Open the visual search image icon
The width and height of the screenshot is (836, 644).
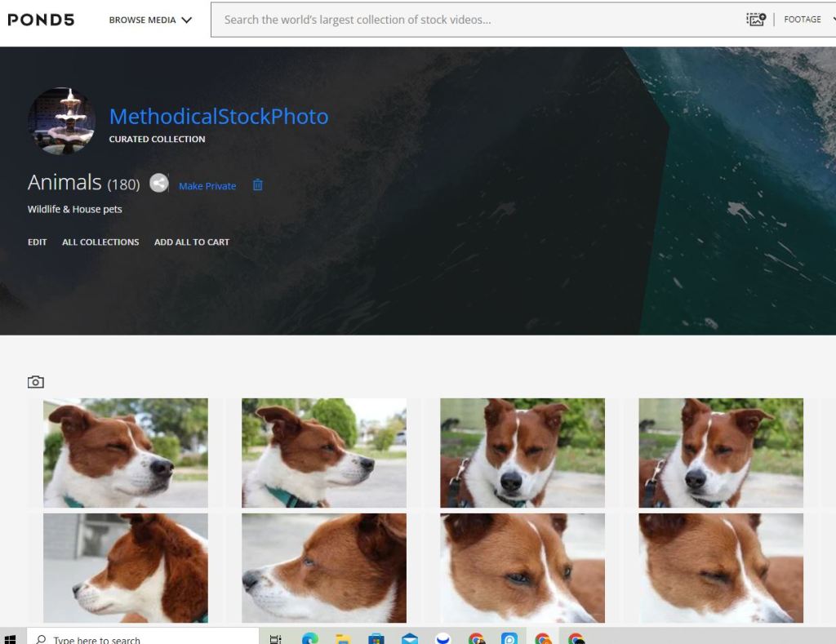[x=756, y=20]
